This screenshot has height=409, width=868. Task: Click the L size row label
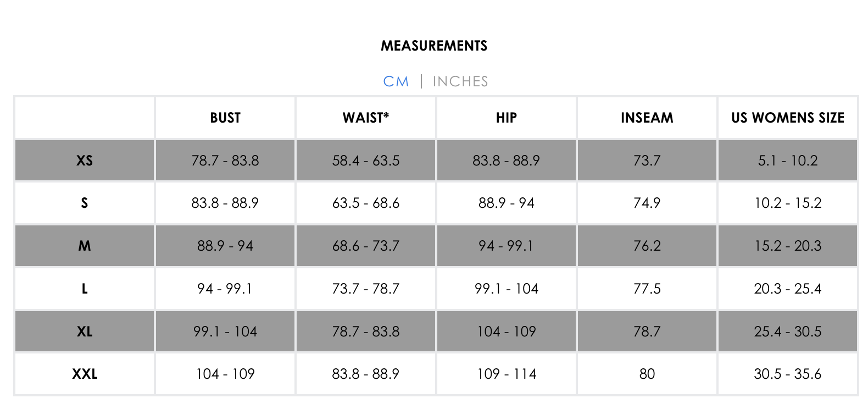[85, 289]
